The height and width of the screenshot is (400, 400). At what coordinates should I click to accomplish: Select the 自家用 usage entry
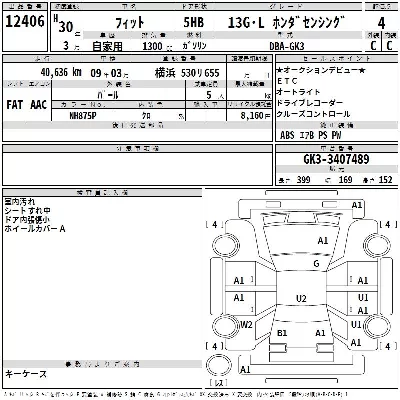(107, 46)
